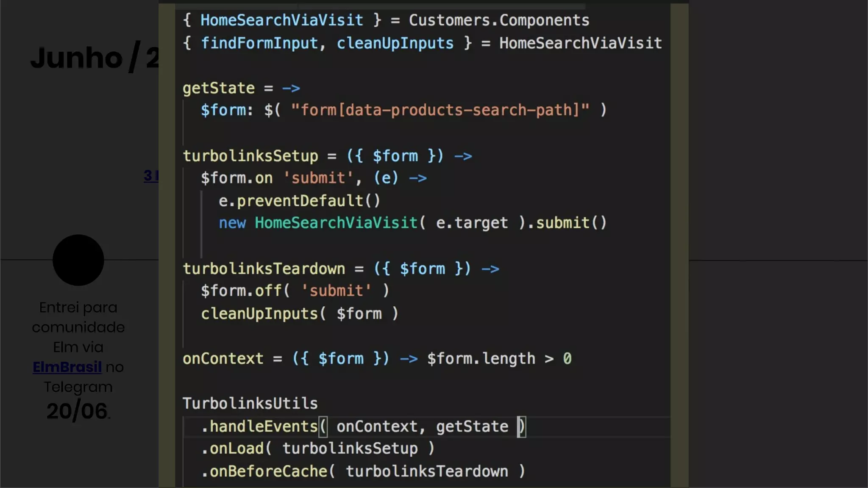Click the 'getState' function definition name
868x488 pixels.
(218, 88)
